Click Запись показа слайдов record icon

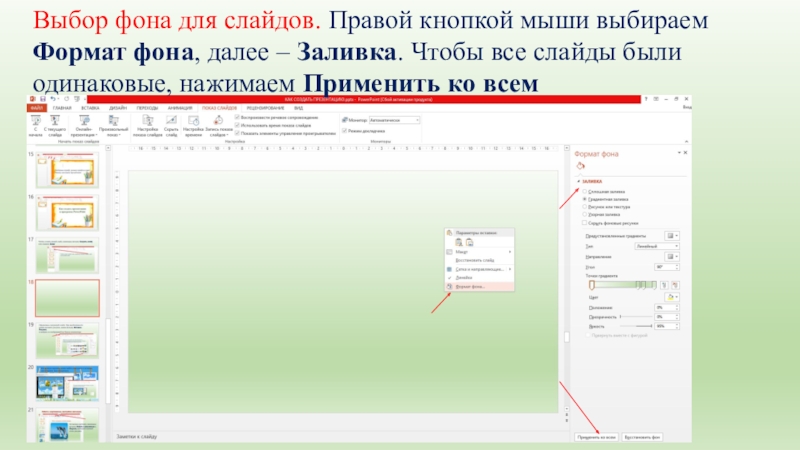pos(218,121)
